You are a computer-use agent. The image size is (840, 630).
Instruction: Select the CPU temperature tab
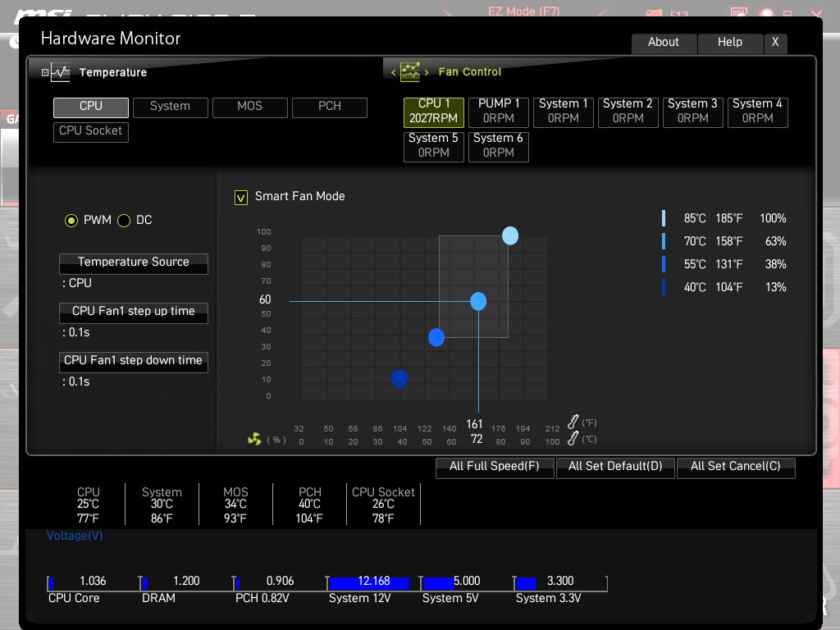pyautogui.click(x=91, y=107)
